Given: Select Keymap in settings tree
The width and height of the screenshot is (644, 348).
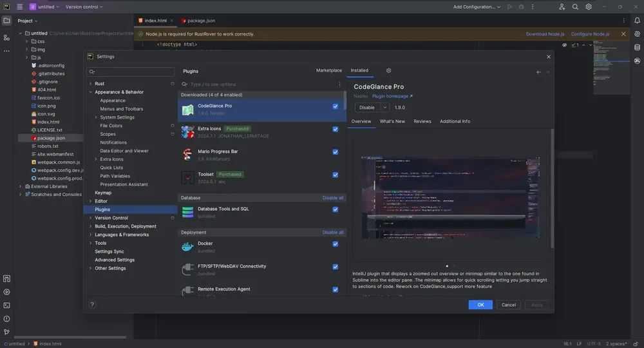Looking at the screenshot, I should pyautogui.click(x=103, y=193).
